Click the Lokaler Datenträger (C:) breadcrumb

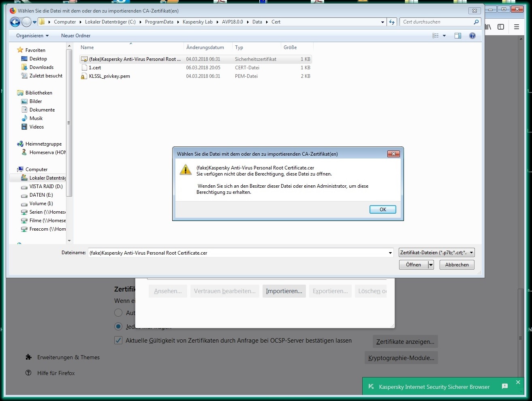pyautogui.click(x=110, y=22)
